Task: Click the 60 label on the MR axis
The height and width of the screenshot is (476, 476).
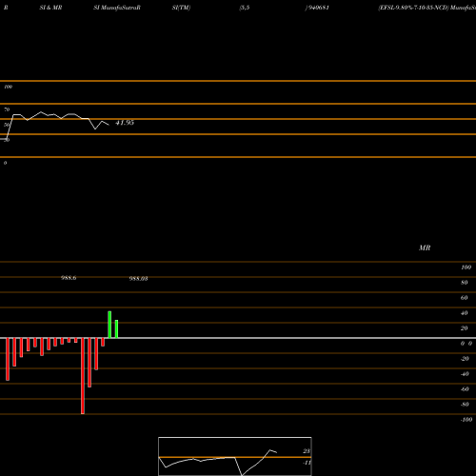Action: pos(465,298)
